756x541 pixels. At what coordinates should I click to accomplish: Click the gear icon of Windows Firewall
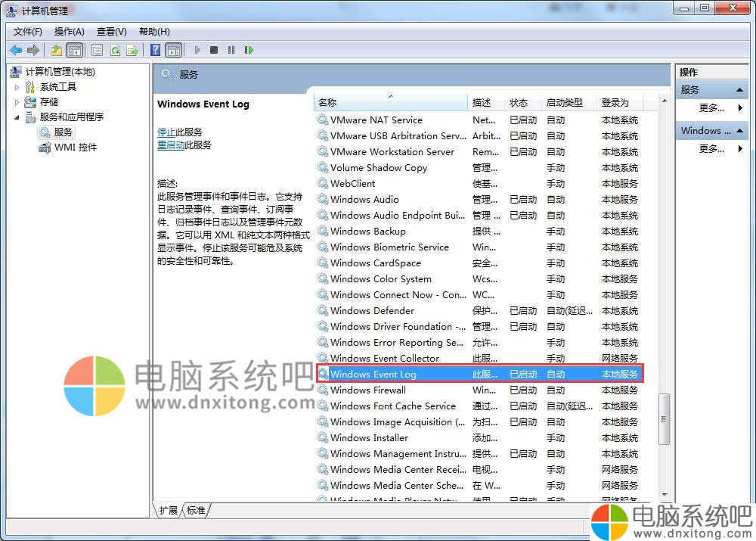[323, 390]
